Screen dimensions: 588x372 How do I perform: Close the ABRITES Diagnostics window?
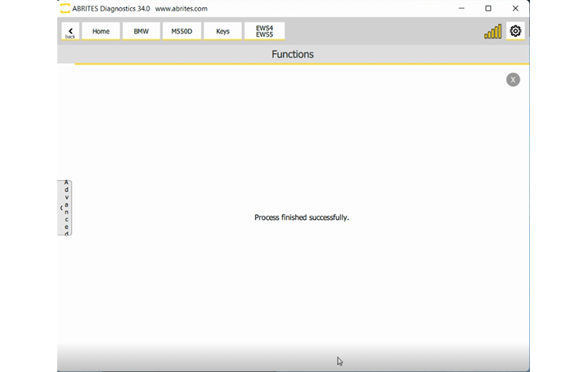[515, 8]
